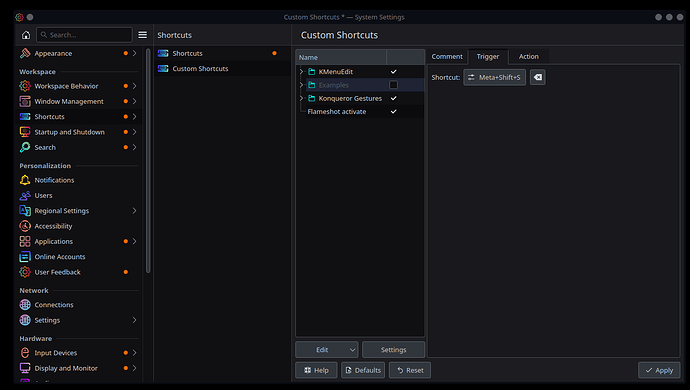This screenshot has width=690, height=390.
Task: Expand the KMenuEdit tree folder
Action: (301, 72)
